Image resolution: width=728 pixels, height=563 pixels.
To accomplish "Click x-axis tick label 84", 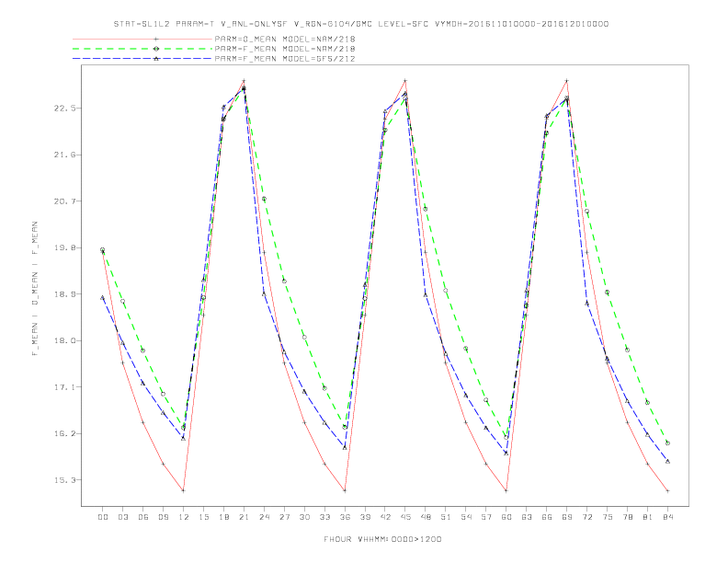I will (667, 517).
